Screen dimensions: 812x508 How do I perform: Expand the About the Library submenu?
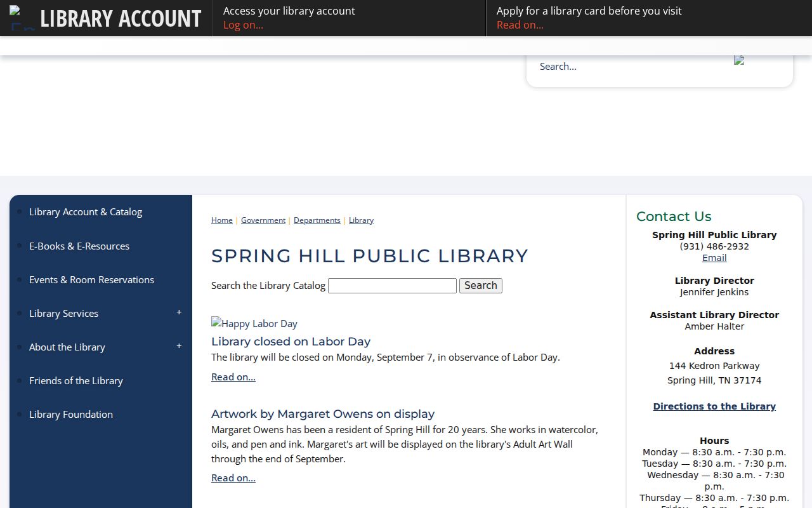[179, 346]
